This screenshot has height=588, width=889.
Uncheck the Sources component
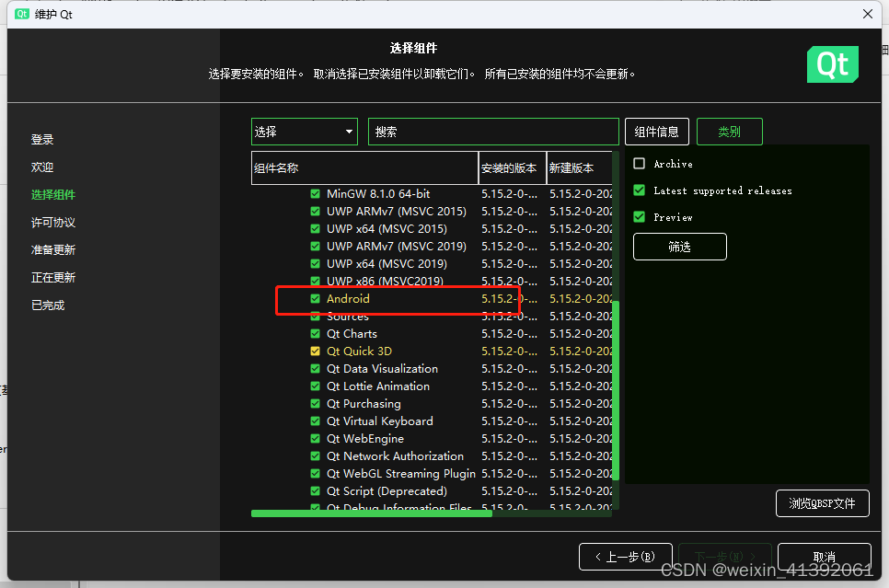click(314, 316)
